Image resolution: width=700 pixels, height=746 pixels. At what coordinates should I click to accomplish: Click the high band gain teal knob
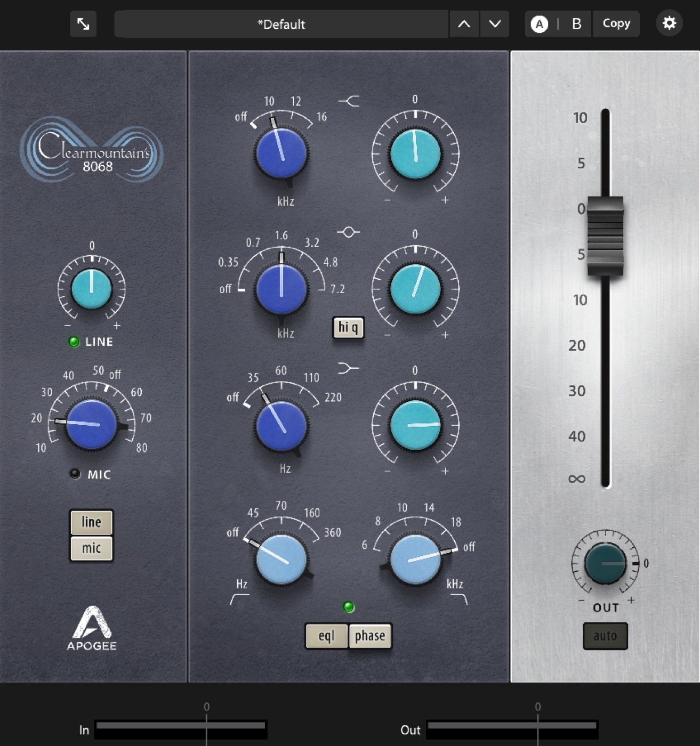click(415, 154)
